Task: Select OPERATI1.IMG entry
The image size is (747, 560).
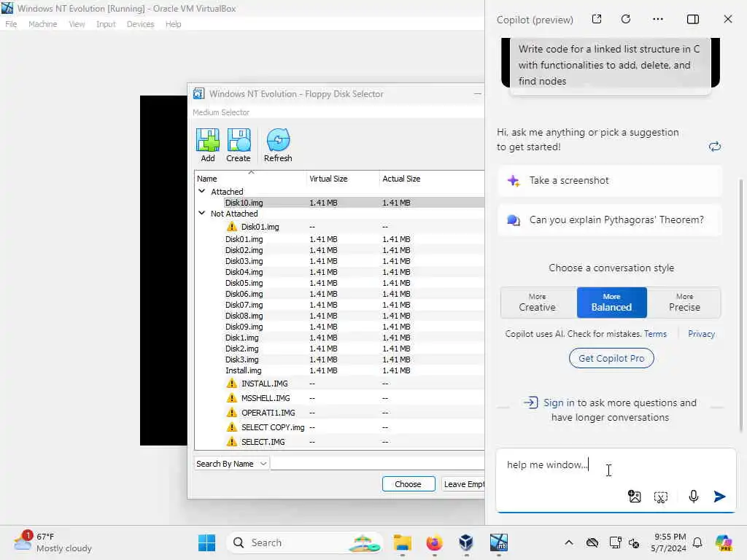Action: (x=339, y=413)
